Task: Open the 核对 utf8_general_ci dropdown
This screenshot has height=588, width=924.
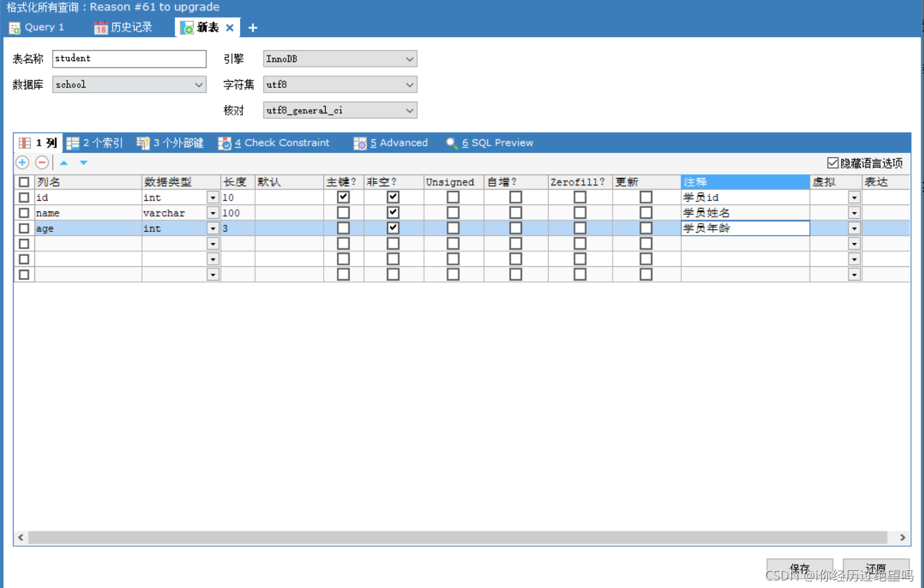Action: pos(340,110)
